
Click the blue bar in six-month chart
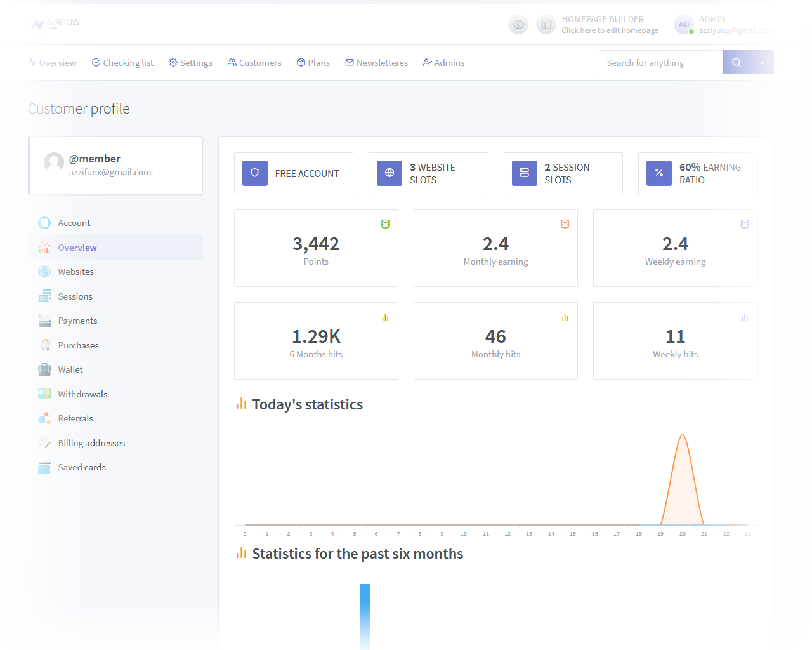coord(365,616)
